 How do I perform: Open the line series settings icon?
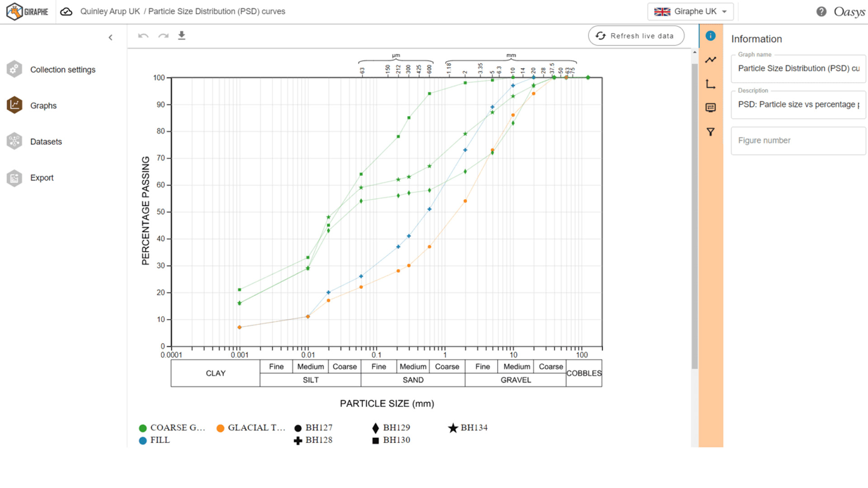[710, 60]
